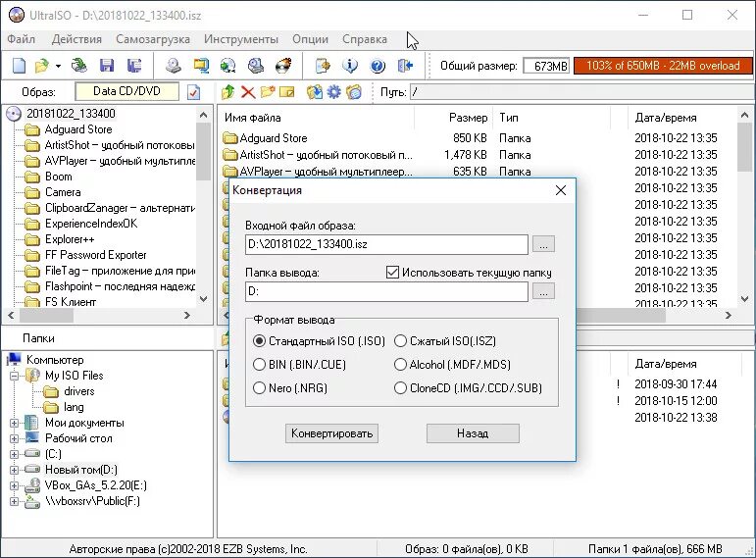Click the folder view icon beside gear
The width and height of the screenshot is (756, 558).
pos(354,91)
